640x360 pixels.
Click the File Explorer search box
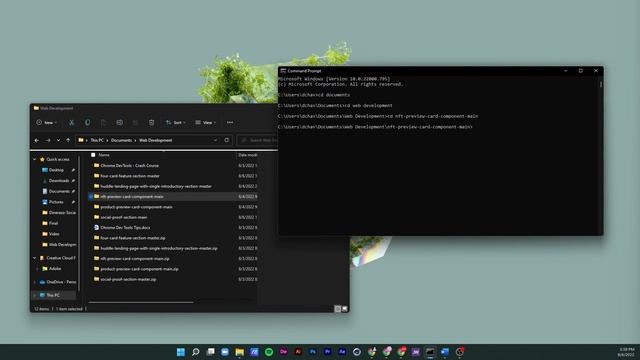[x=258, y=140]
